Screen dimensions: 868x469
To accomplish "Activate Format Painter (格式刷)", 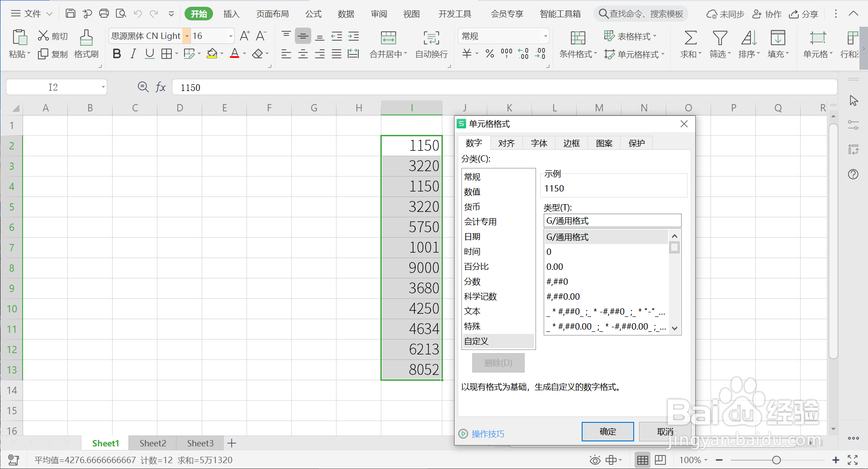I will (x=86, y=44).
